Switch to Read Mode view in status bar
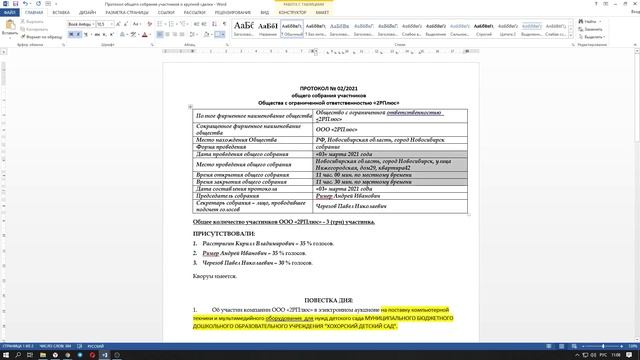The image size is (640, 360). (x=549, y=346)
